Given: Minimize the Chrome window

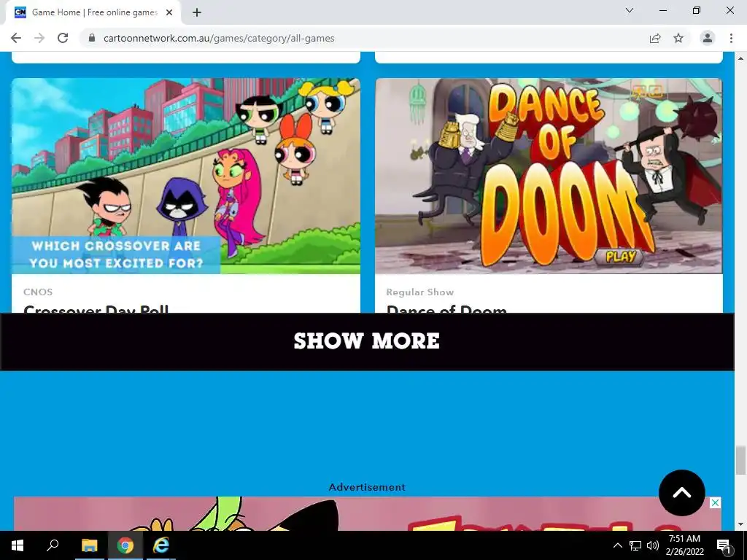Looking at the screenshot, I should [x=663, y=10].
